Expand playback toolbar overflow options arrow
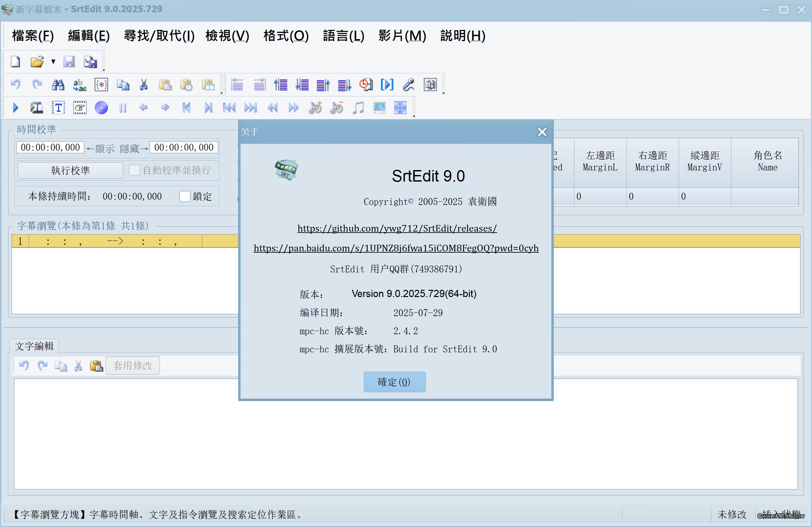This screenshot has height=527, width=812. pyautogui.click(x=414, y=116)
